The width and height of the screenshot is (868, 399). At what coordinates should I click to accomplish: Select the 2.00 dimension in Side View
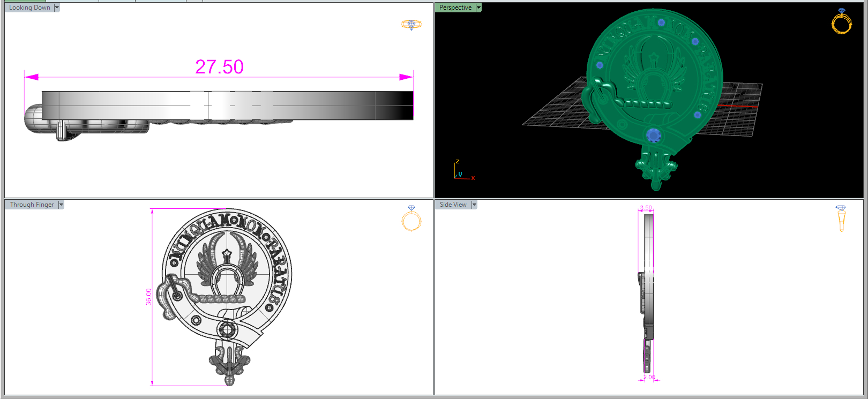coord(649,377)
